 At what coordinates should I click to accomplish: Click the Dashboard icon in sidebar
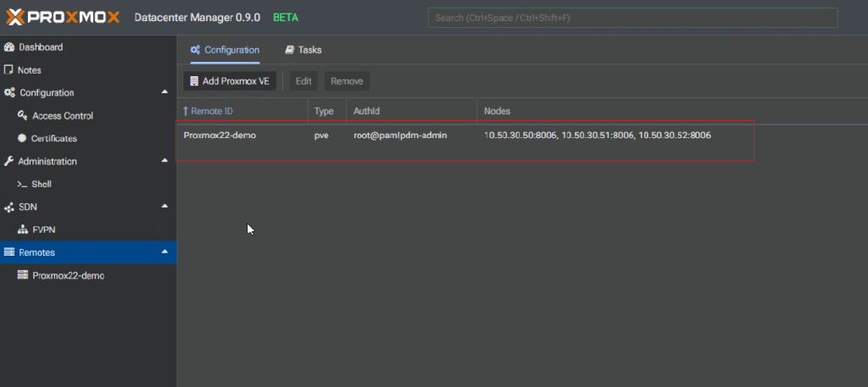click(x=10, y=47)
